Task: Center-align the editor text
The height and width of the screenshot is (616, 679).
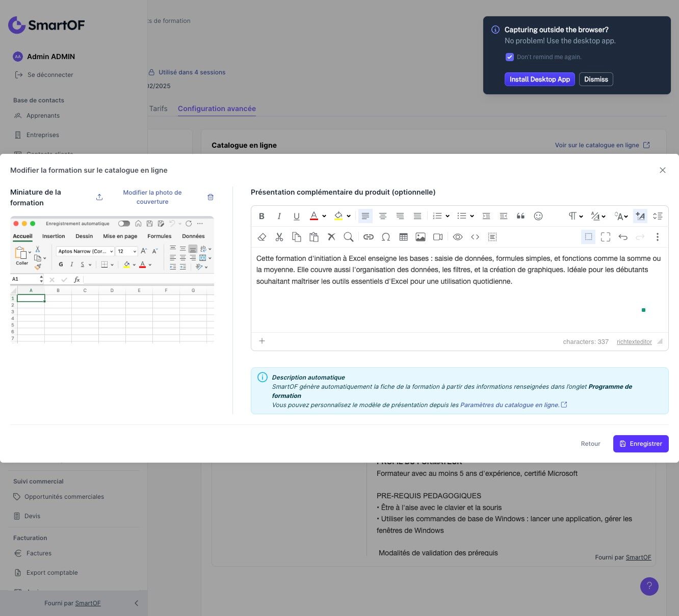Action: click(383, 216)
